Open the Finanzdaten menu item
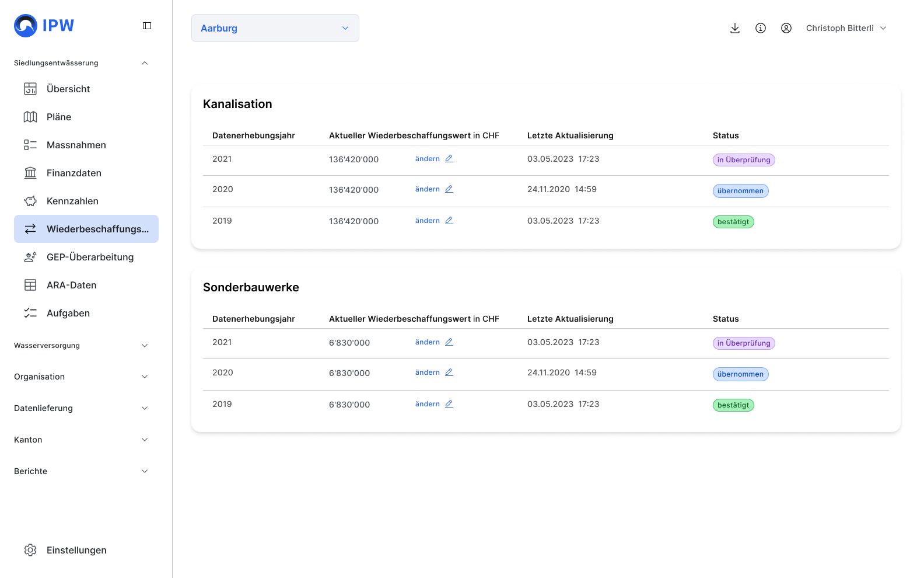Image resolution: width=924 pixels, height=578 pixels. (x=74, y=173)
